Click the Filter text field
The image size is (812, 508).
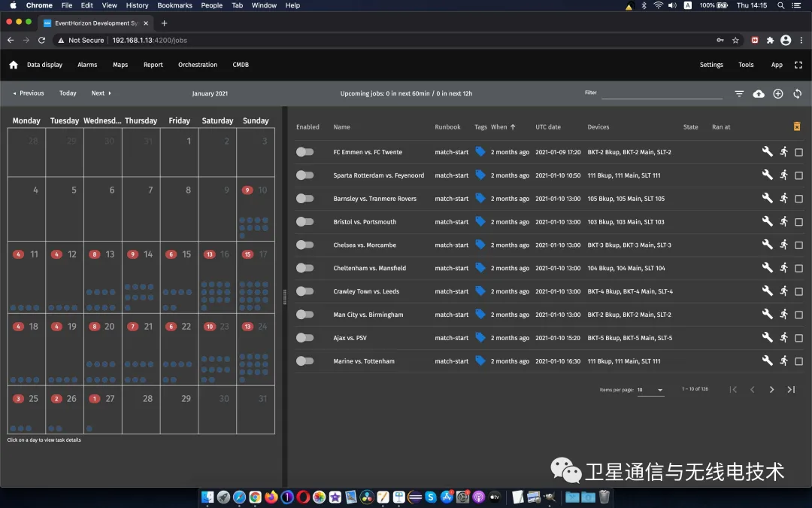662,94
